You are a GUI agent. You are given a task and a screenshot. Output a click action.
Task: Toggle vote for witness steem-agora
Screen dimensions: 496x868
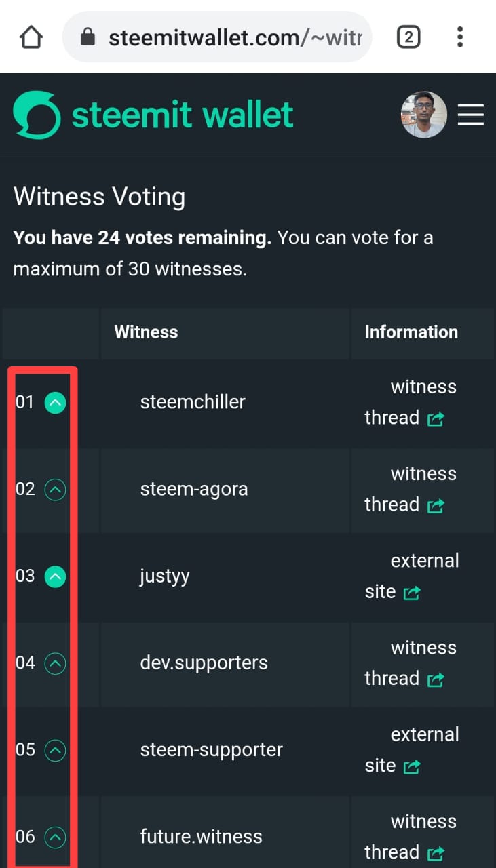point(55,490)
